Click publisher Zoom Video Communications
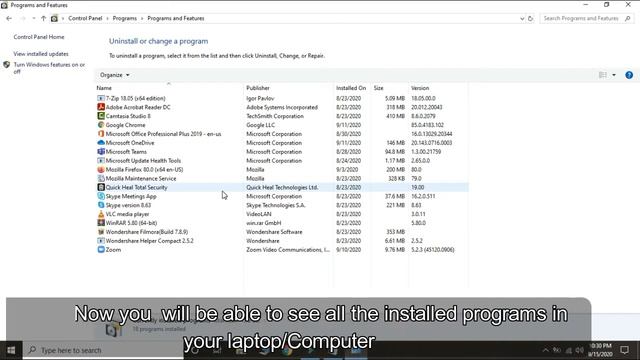Screen dimensions: 640x360 [288, 249]
